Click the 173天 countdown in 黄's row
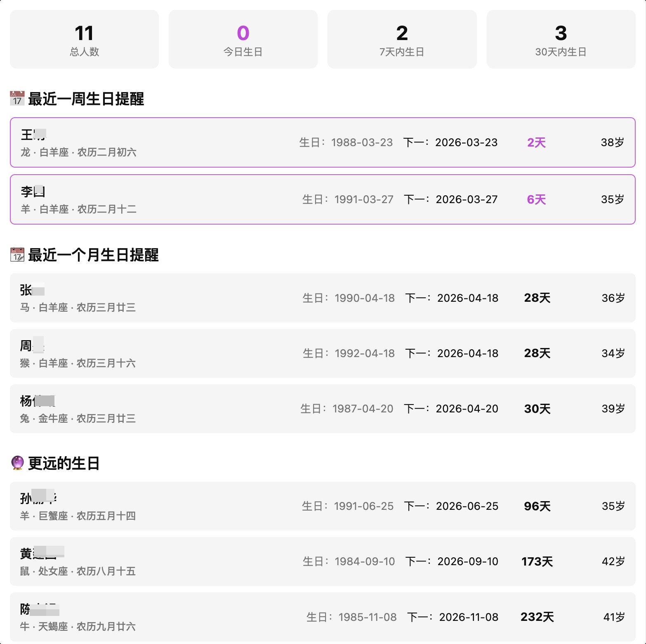 pos(537,561)
